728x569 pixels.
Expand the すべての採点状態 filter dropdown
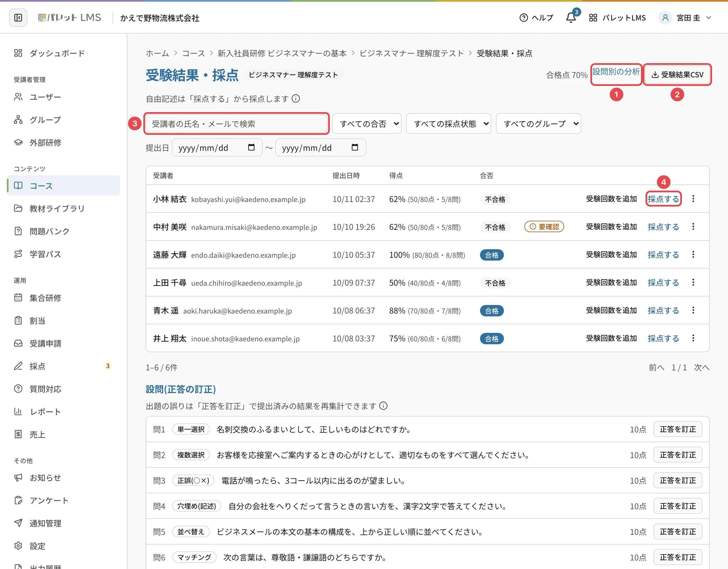coord(448,124)
